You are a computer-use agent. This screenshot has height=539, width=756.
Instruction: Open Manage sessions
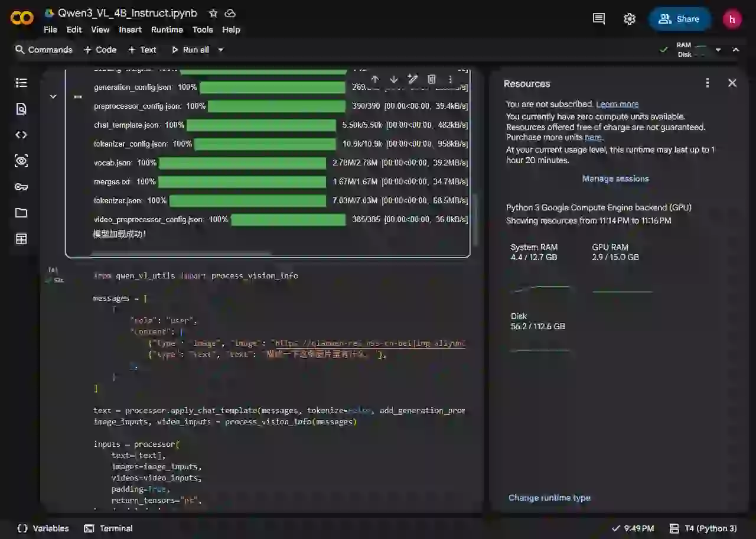(615, 178)
